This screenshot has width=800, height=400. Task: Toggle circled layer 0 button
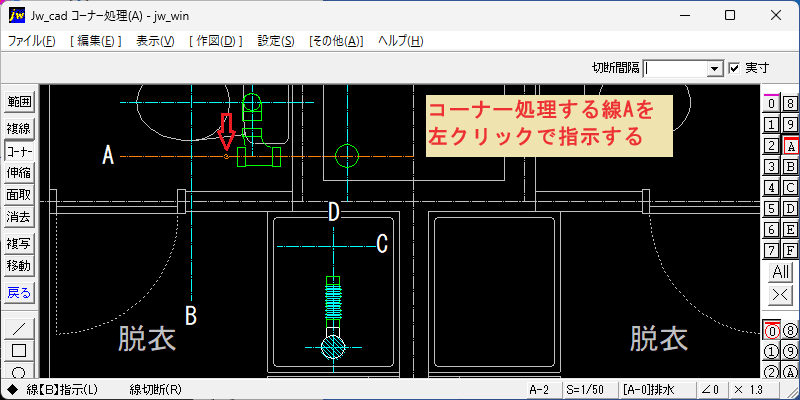(771, 331)
